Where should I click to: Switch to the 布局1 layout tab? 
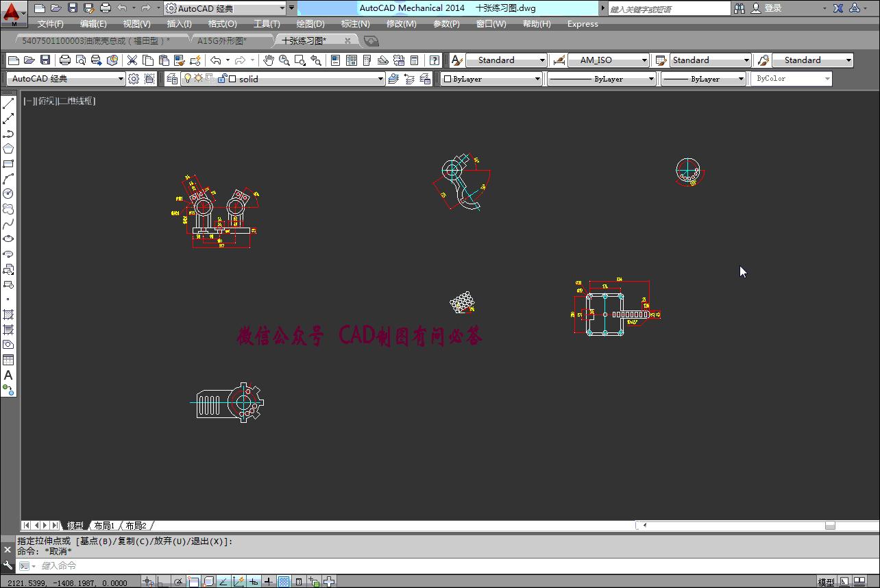[x=104, y=526]
